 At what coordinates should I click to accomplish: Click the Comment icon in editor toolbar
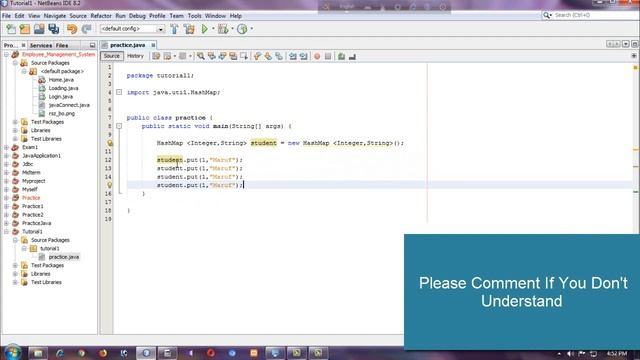click(342, 56)
